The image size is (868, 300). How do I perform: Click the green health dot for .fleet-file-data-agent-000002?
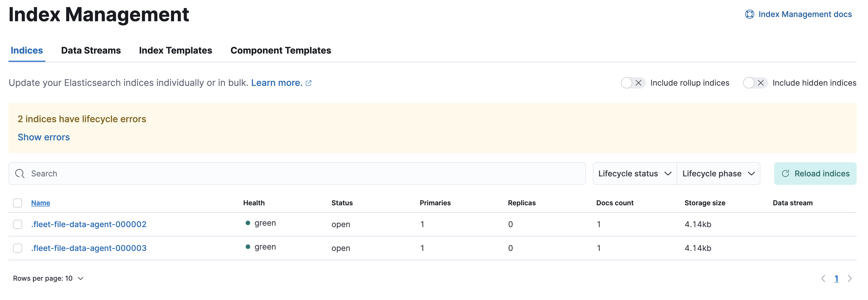pos(248,223)
